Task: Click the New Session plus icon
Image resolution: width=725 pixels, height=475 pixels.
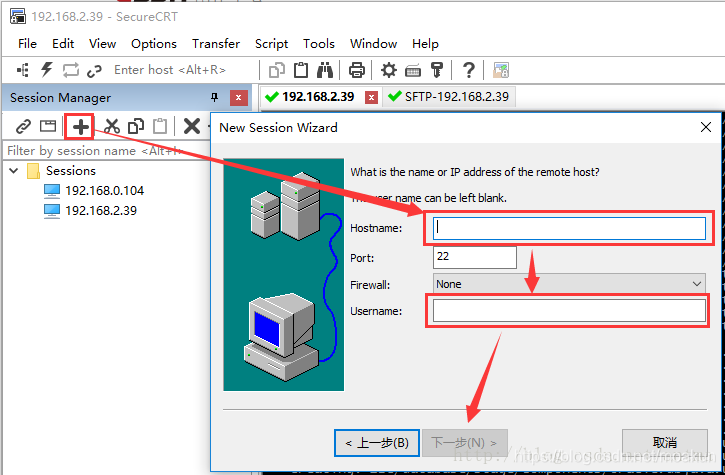Action: point(80,126)
